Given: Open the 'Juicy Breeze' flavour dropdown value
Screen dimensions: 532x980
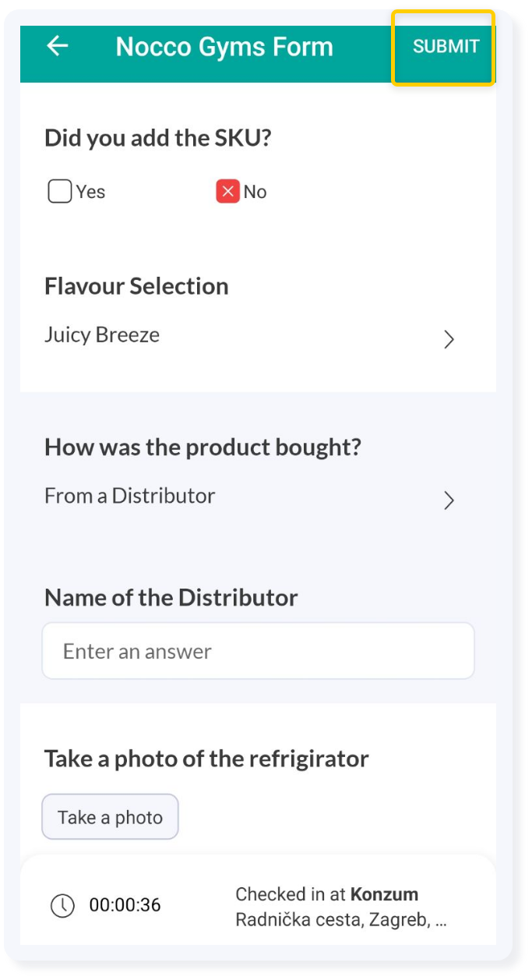Looking at the screenshot, I should [102, 335].
